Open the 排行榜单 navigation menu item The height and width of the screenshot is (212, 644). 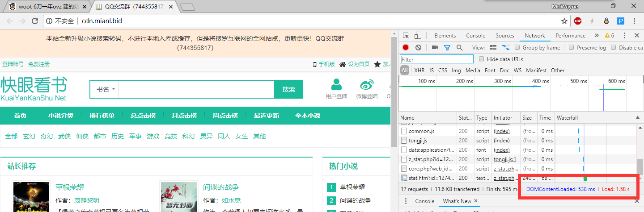[102, 116]
